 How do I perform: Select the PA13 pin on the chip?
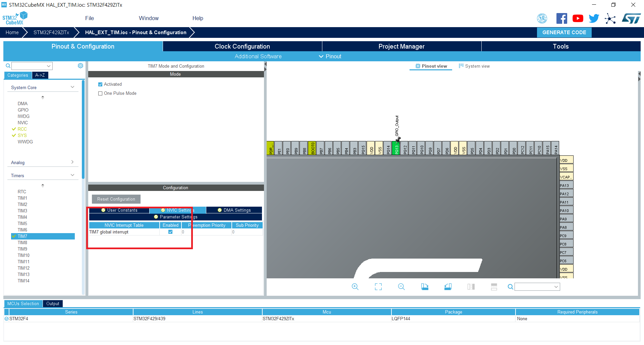tap(566, 185)
